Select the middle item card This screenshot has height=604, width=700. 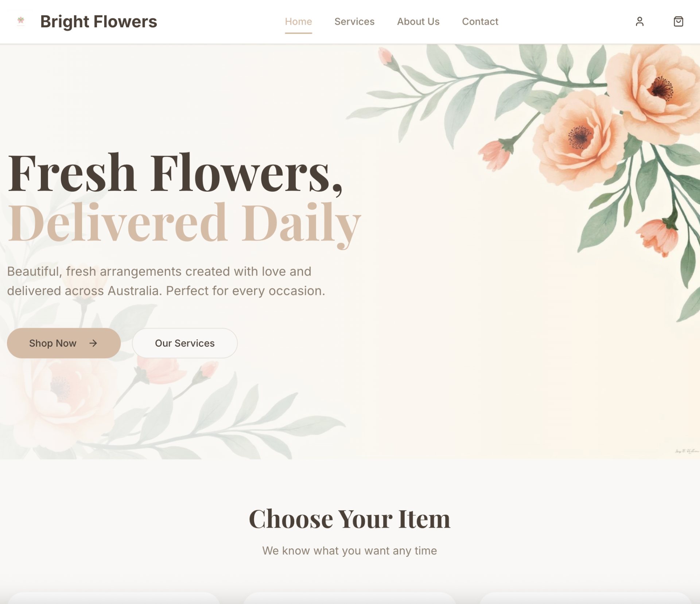click(350, 598)
